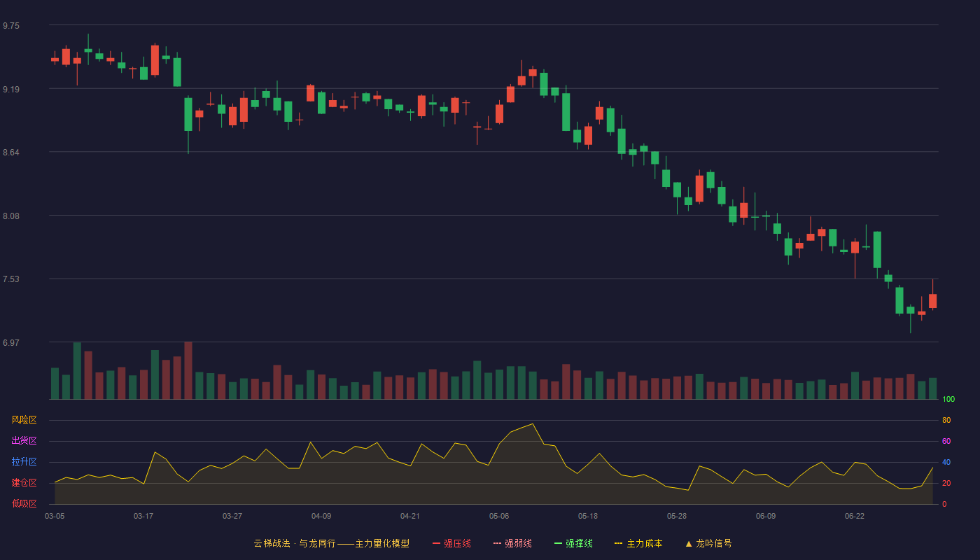Click the 出货区 zone label
980x560 pixels.
coord(24,441)
